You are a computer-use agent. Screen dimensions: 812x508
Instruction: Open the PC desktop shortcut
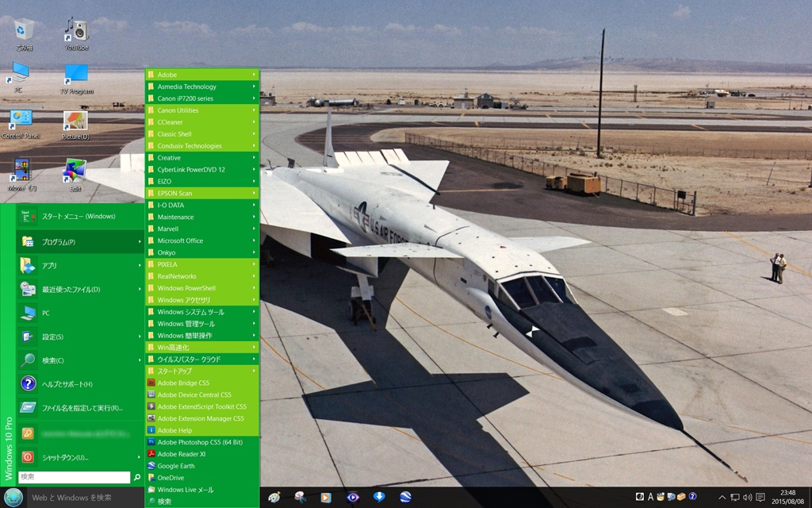(19, 77)
